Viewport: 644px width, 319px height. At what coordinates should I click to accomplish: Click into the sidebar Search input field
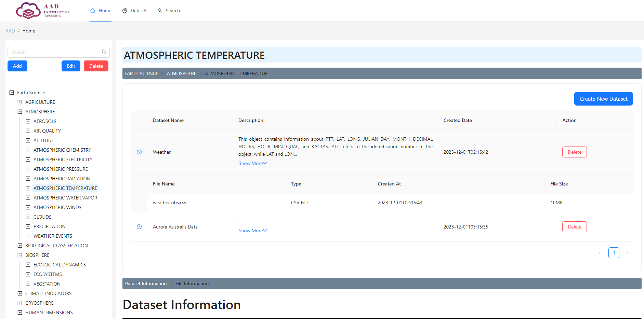[53, 52]
